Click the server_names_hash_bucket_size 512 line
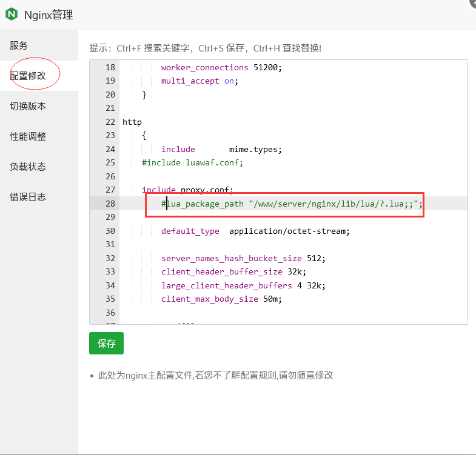Image resolution: width=476 pixels, height=455 pixels. pos(243,258)
